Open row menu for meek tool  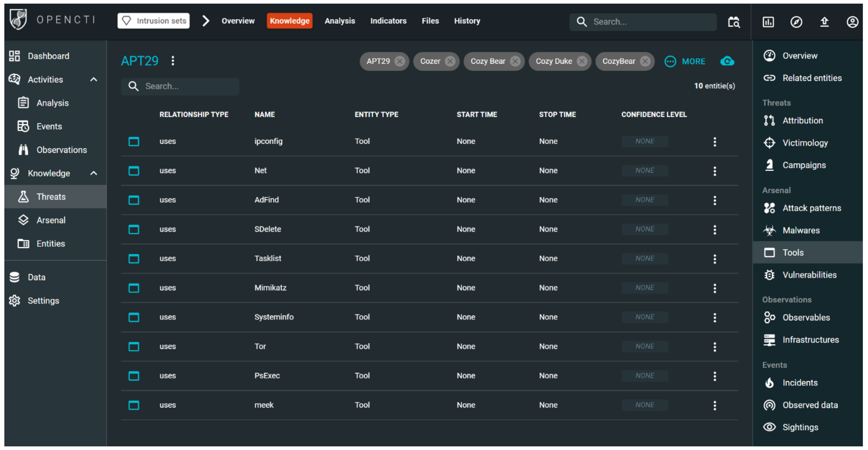715,406
